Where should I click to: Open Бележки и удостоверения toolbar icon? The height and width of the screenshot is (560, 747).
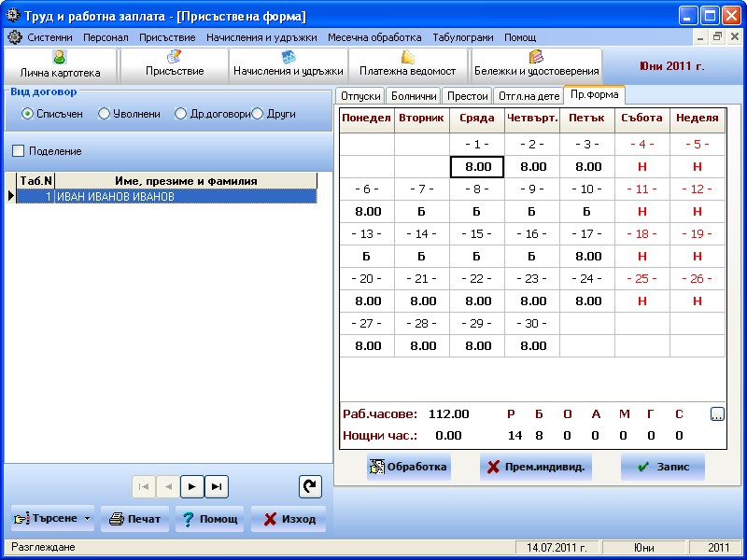[x=536, y=65]
